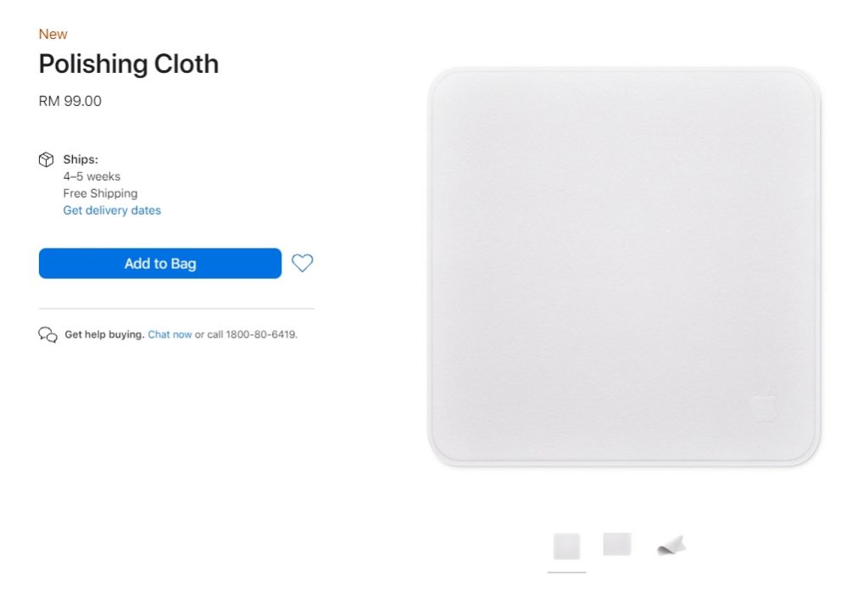Click the 4–5 weeks shipping estimate
The image size is (868, 592).
(x=92, y=176)
